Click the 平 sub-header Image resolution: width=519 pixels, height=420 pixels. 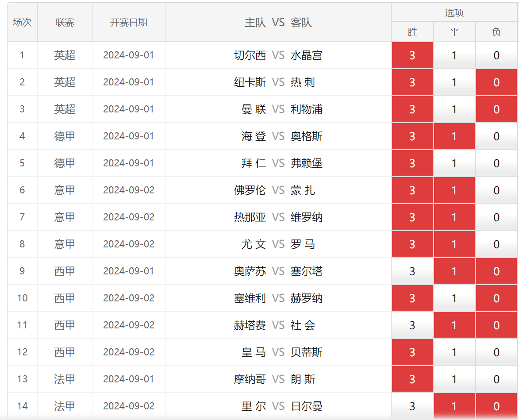(454, 32)
